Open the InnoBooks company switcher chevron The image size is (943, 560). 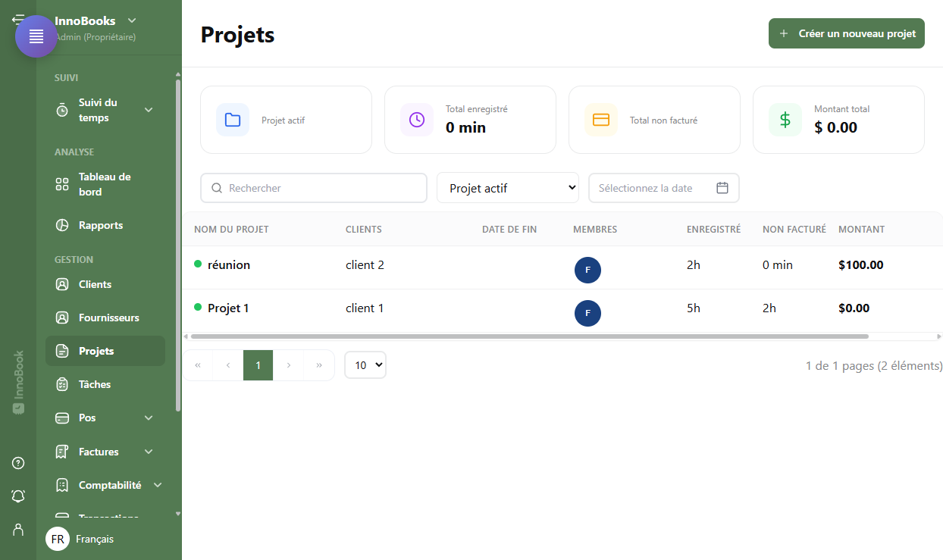(x=132, y=20)
